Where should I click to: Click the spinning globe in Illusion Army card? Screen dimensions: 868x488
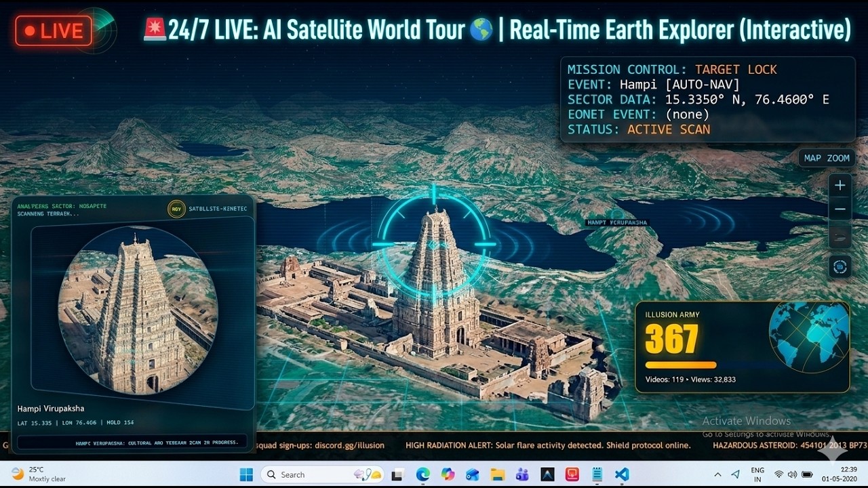[808, 337]
